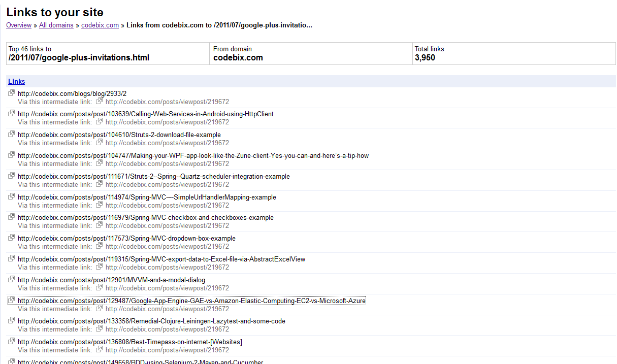The width and height of the screenshot is (617, 364).
Task: Click intermediate link icon under checkbox-and-checkboxes row
Action: point(100,225)
